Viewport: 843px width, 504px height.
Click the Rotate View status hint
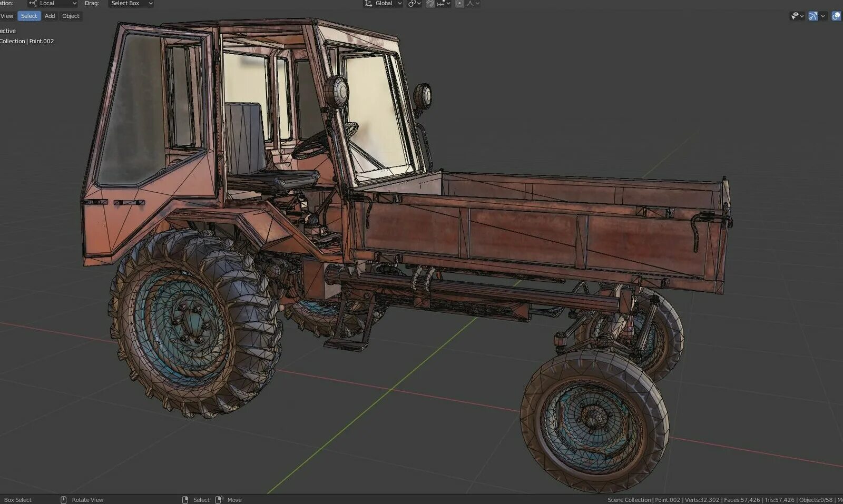click(87, 500)
